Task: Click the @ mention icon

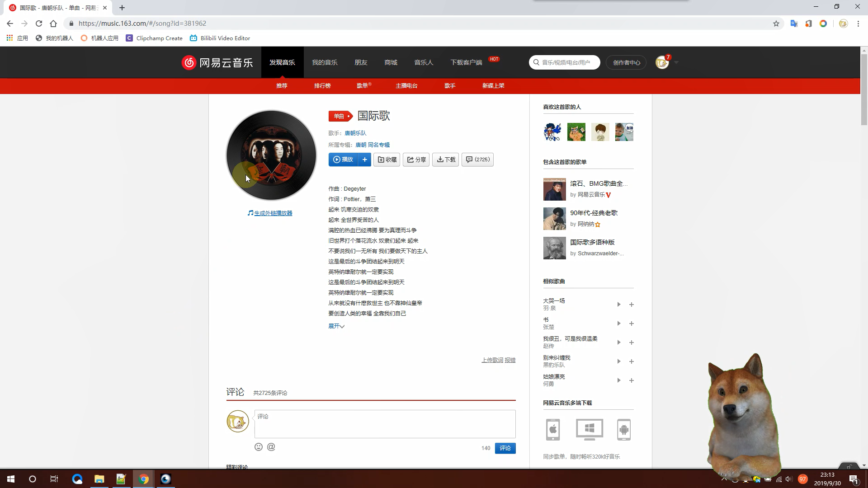Action: [x=271, y=447]
